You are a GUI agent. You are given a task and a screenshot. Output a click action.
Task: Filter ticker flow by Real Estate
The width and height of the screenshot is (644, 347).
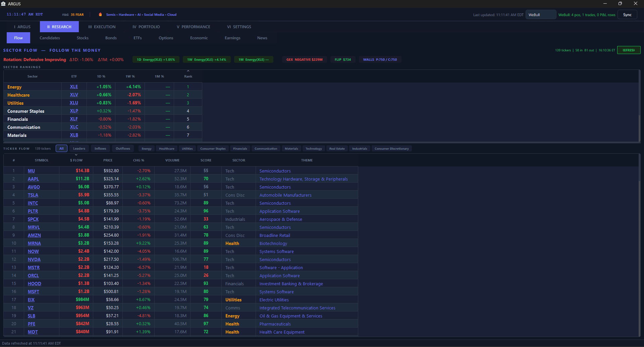[337, 149]
